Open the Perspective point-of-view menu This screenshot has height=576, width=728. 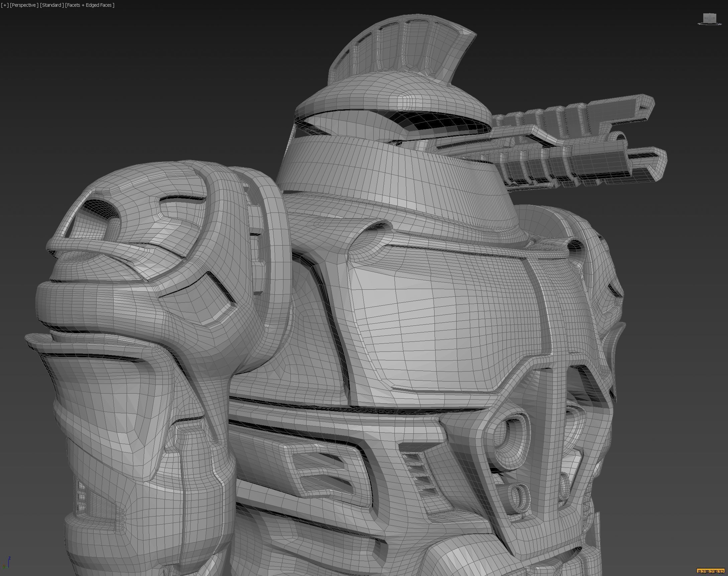(x=24, y=5)
